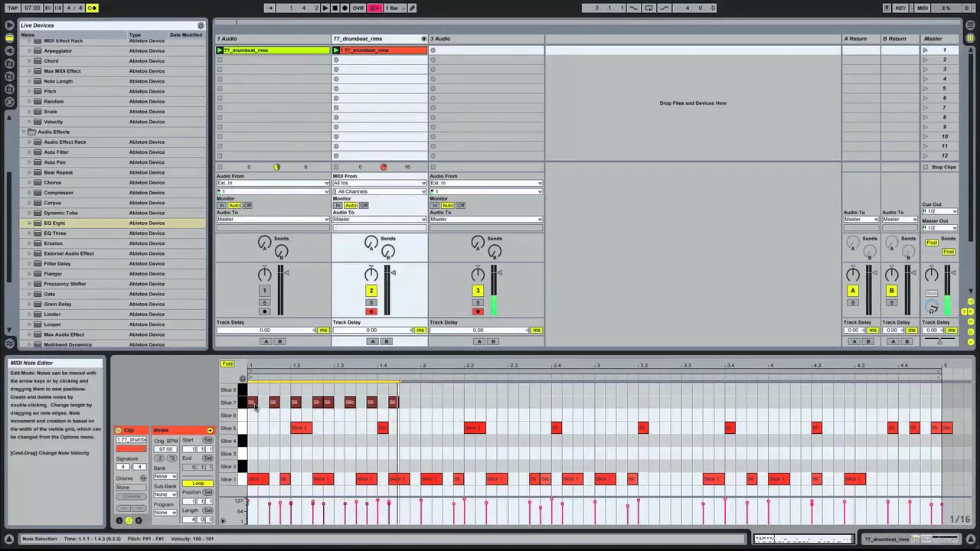Open the All Channels dropdown on MIDI track
This screenshot has height=551, width=980.
point(379,191)
